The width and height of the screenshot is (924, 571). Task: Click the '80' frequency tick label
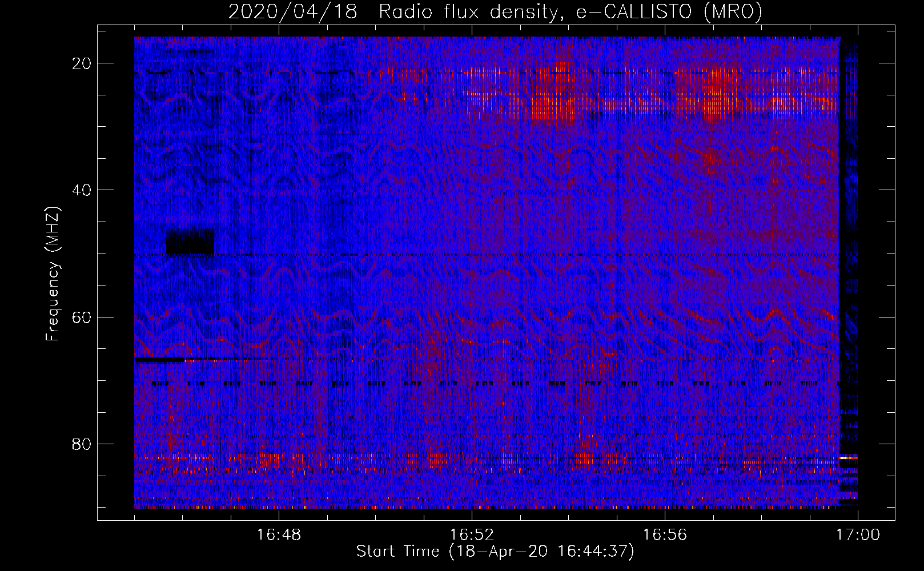click(82, 444)
